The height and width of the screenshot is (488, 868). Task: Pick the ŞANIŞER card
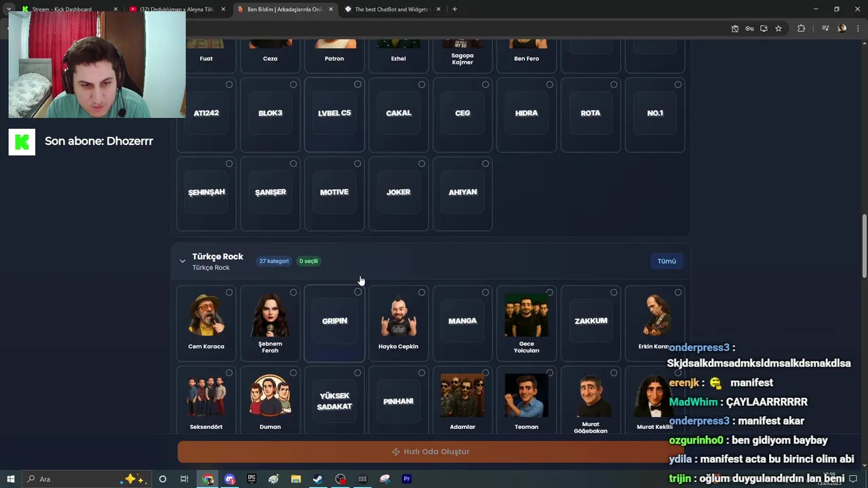(x=270, y=194)
